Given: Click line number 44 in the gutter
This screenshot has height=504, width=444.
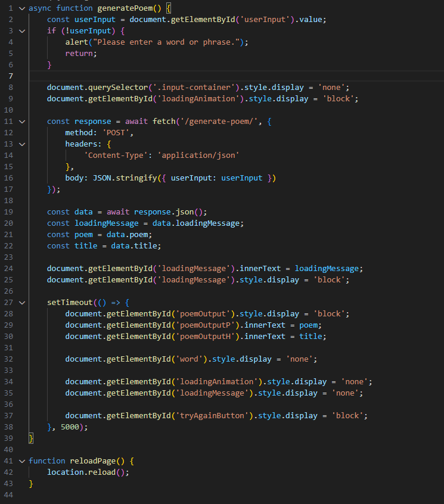Looking at the screenshot, I should coord(10,495).
